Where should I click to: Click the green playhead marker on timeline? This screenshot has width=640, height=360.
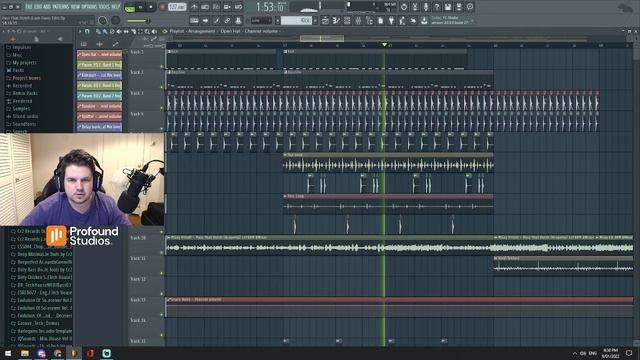coord(384,44)
